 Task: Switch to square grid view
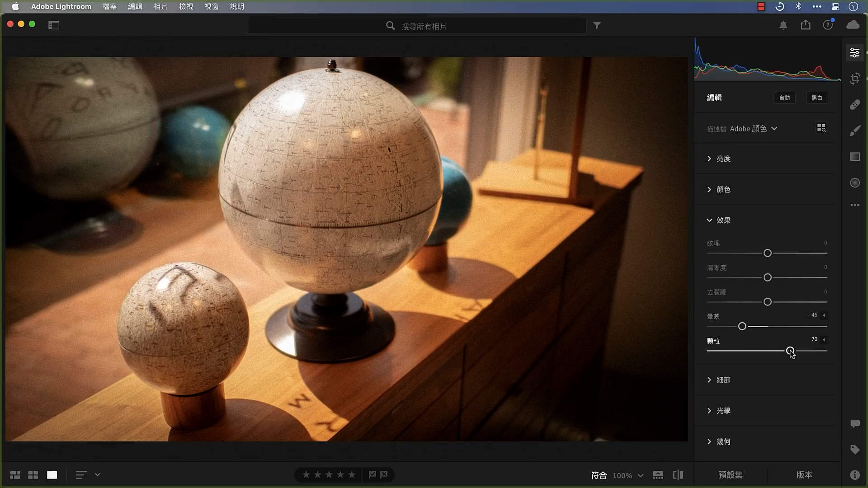[x=33, y=475]
